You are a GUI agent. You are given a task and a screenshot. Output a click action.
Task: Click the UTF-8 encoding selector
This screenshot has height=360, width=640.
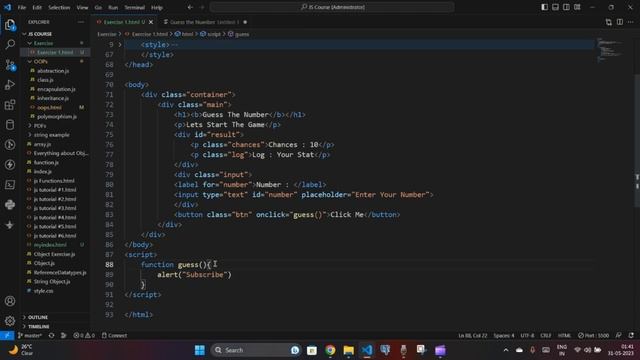pos(527,336)
